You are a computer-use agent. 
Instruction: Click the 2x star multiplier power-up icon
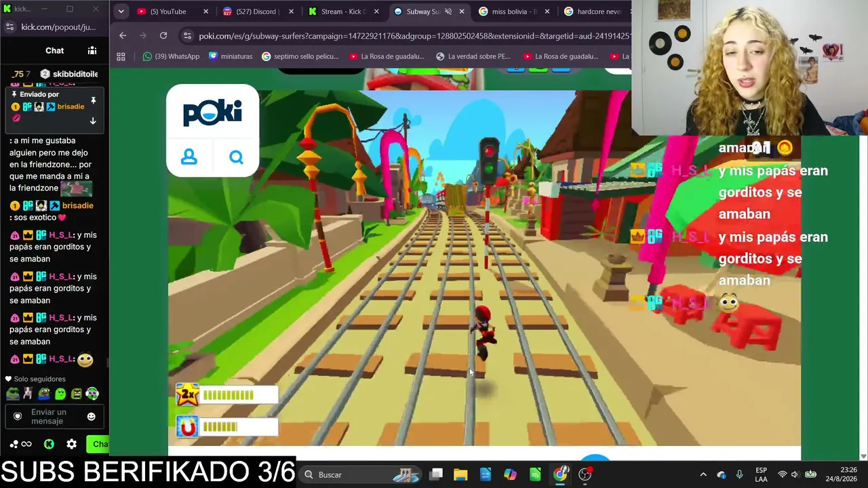187,394
